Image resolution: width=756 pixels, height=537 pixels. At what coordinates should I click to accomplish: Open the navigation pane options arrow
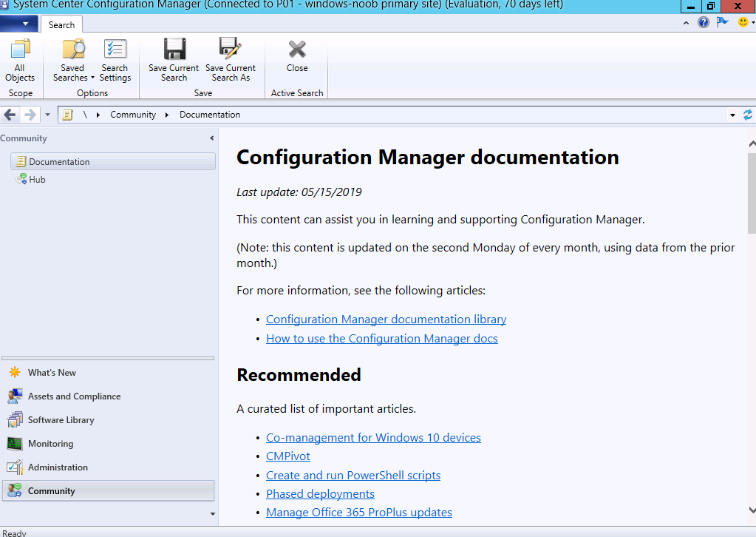(x=213, y=514)
